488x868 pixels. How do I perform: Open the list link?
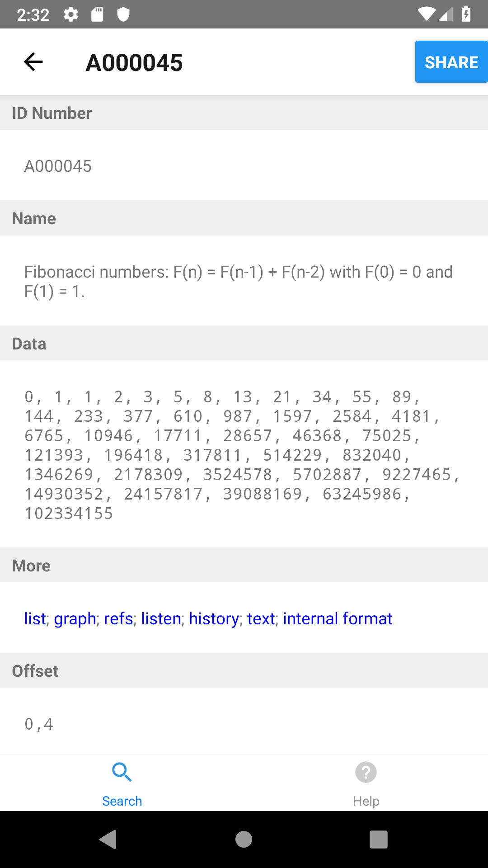[35, 618]
